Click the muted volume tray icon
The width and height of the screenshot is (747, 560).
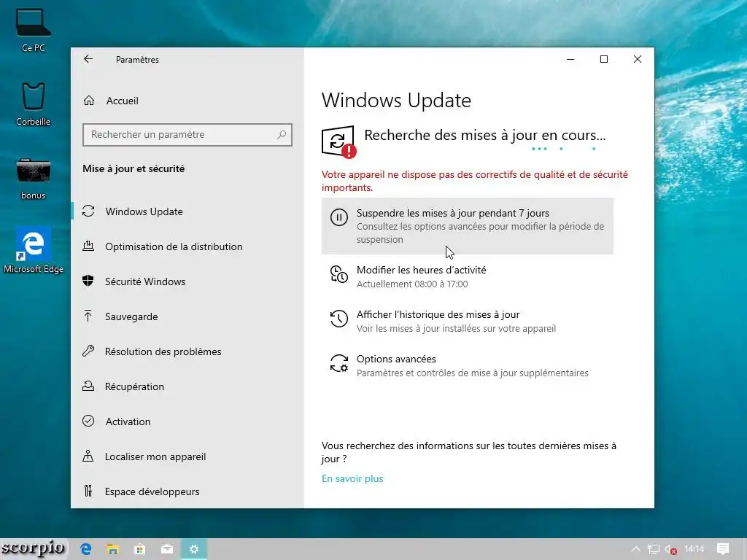click(x=671, y=550)
